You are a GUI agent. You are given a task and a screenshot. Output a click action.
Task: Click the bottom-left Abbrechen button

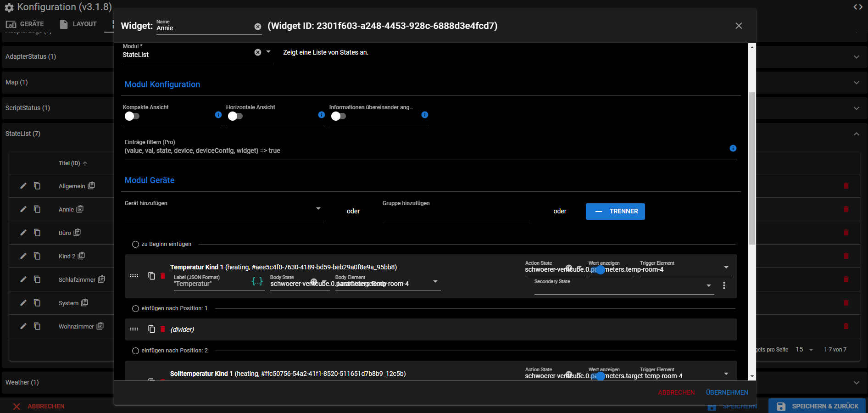coord(39,406)
